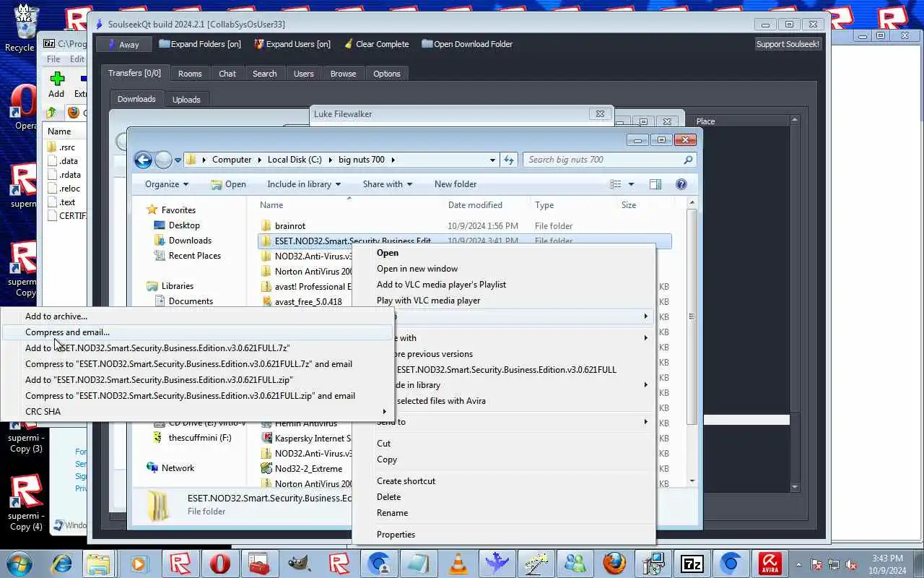Open GIMP from the taskbar
Screen dimensions: 924x578
click(x=297, y=564)
